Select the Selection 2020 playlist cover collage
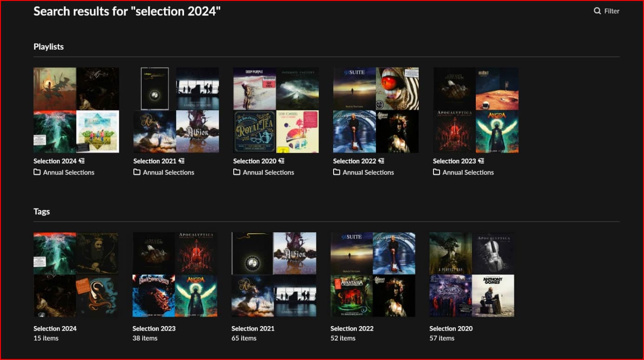 [276, 110]
